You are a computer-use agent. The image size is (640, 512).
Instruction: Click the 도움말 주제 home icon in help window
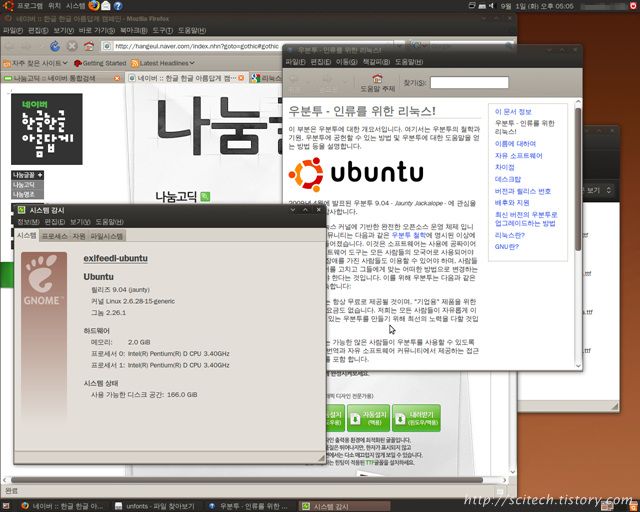point(378,82)
